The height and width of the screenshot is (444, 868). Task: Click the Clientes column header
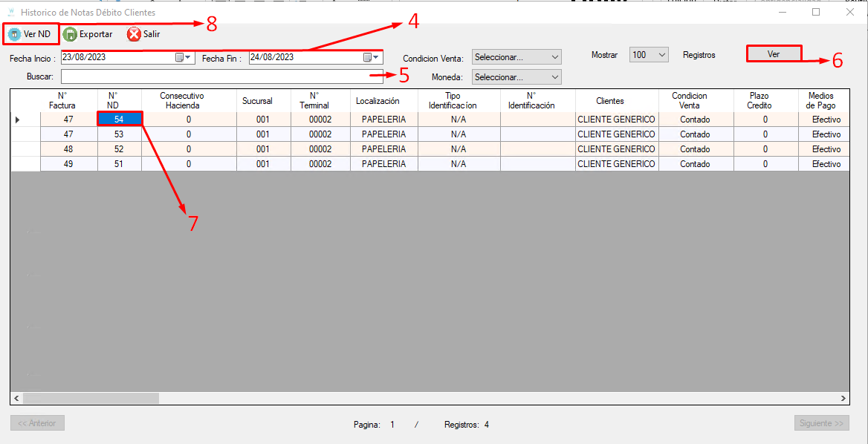tap(617, 100)
